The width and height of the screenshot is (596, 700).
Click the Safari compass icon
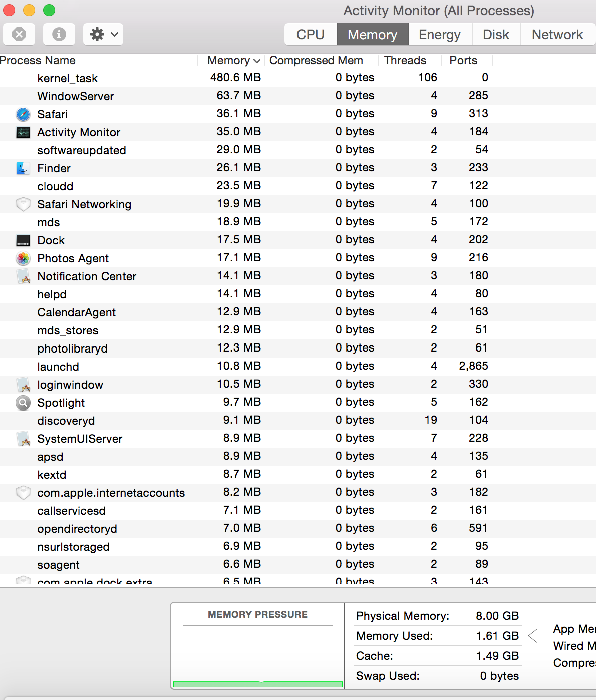(x=23, y=114)
